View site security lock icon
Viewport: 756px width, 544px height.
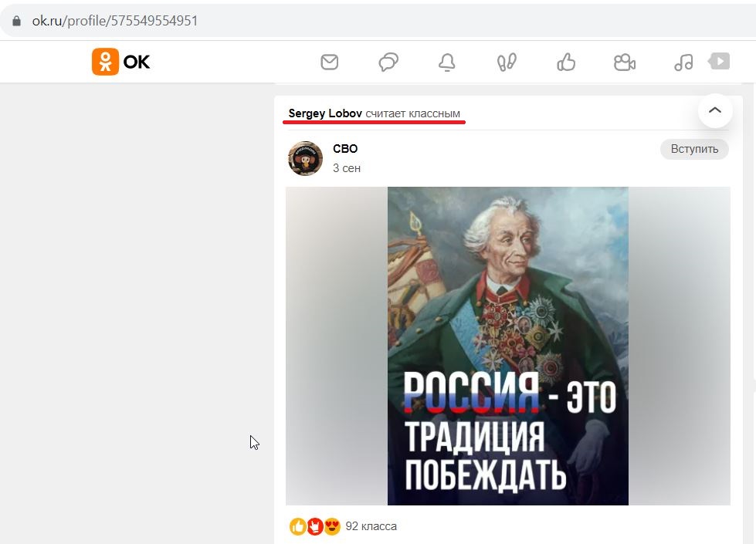16,21
